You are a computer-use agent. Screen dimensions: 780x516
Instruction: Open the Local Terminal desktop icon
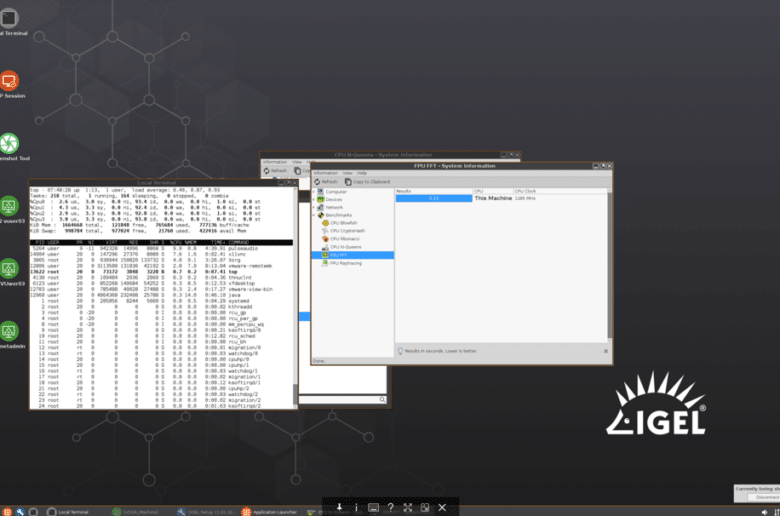(9, 18)
